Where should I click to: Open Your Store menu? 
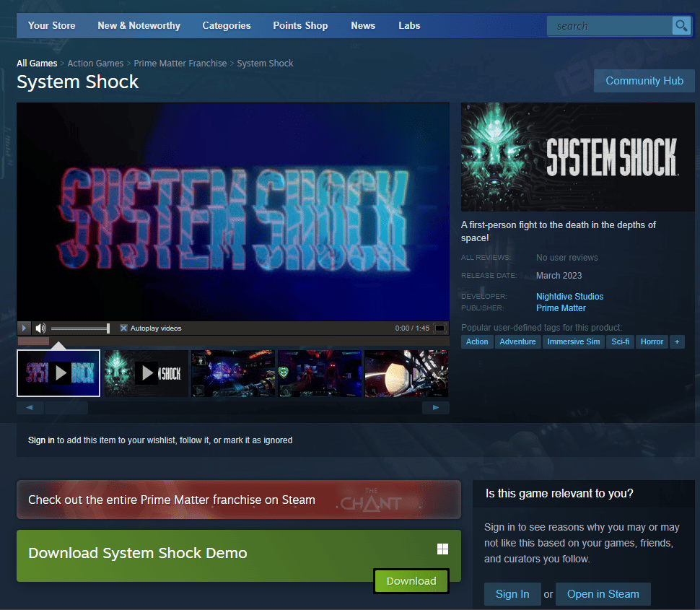[x=52, y=25]
